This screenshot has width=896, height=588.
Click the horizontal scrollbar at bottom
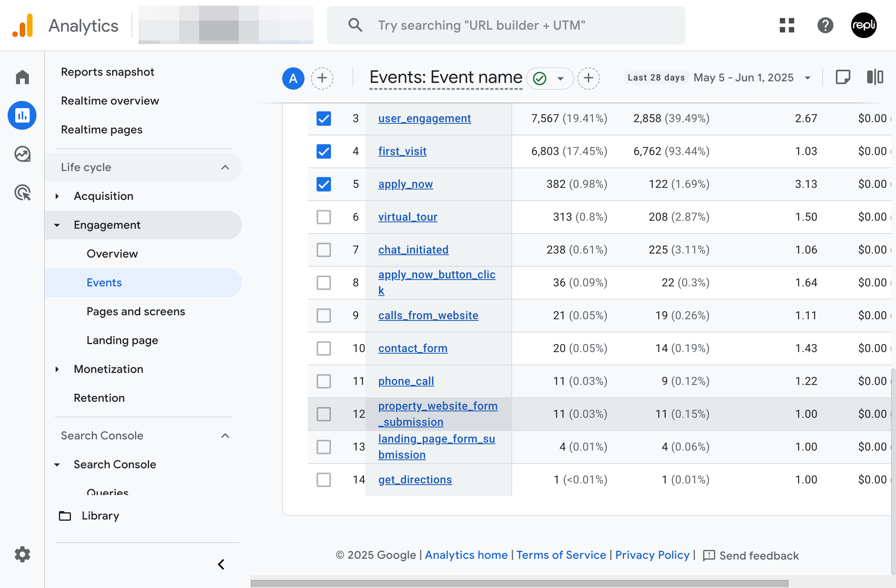click(519, 583)
